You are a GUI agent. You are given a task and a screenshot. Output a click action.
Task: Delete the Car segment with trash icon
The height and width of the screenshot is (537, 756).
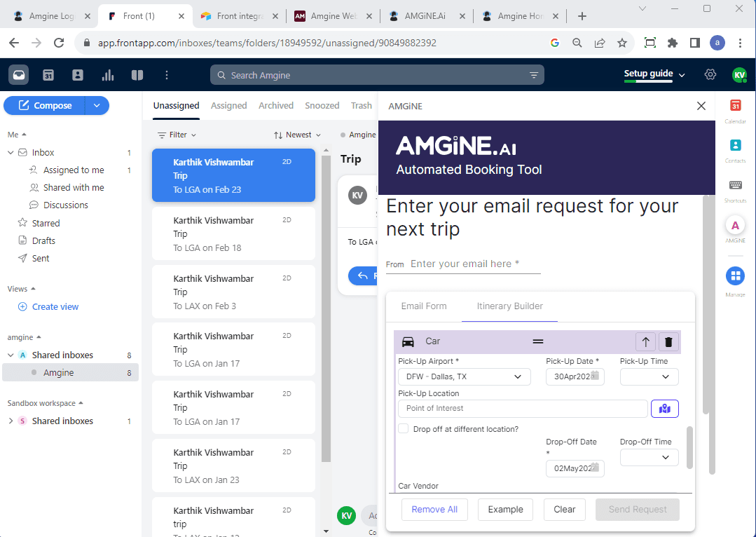point(668,341)
